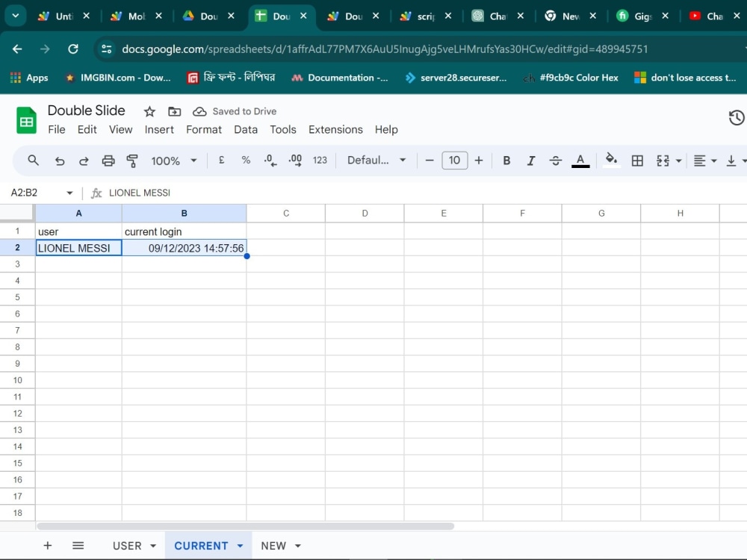This screenshot has height=560, width=747.
Task: Open the Format menu
Action: (204, 129)
